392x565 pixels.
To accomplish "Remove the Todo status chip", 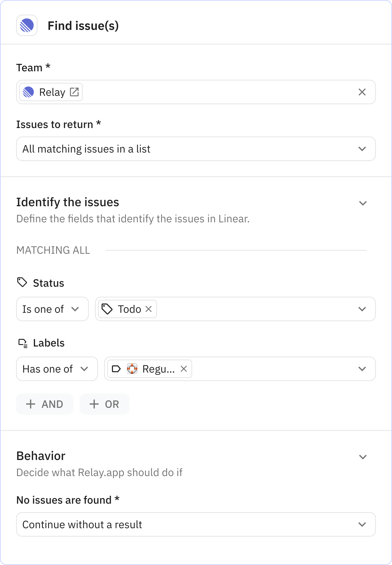I will [x=148, y=309].
